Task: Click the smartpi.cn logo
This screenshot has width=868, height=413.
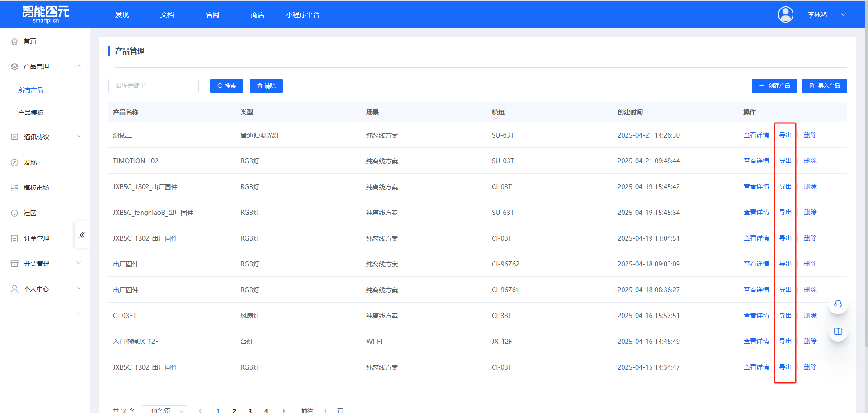Action: click(x=46, y=14)
